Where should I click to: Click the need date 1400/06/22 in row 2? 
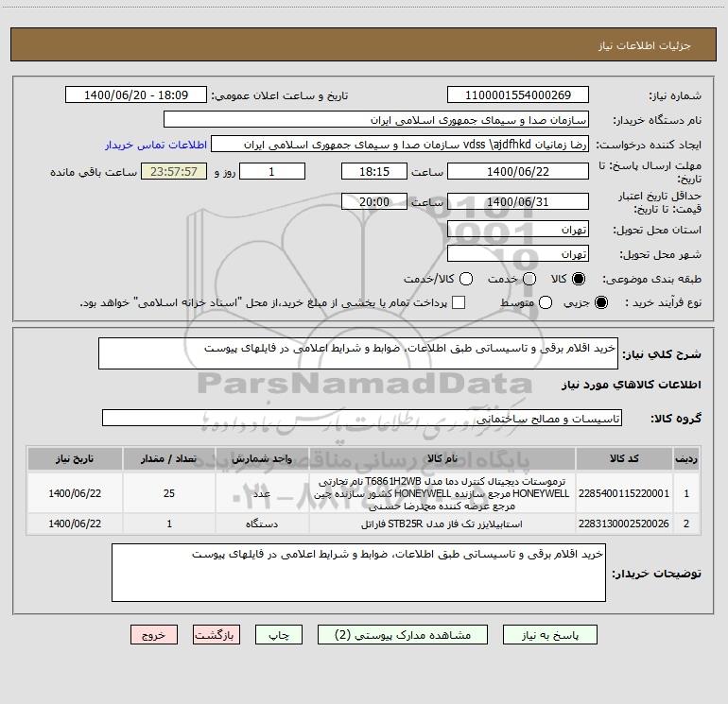tap(75, 524)
